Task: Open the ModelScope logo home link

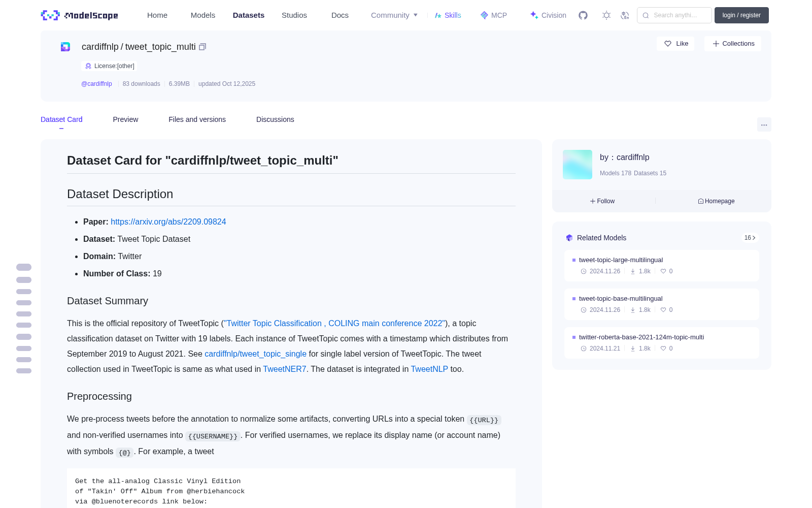Action: pyautogui.click(x=80, y=15)
